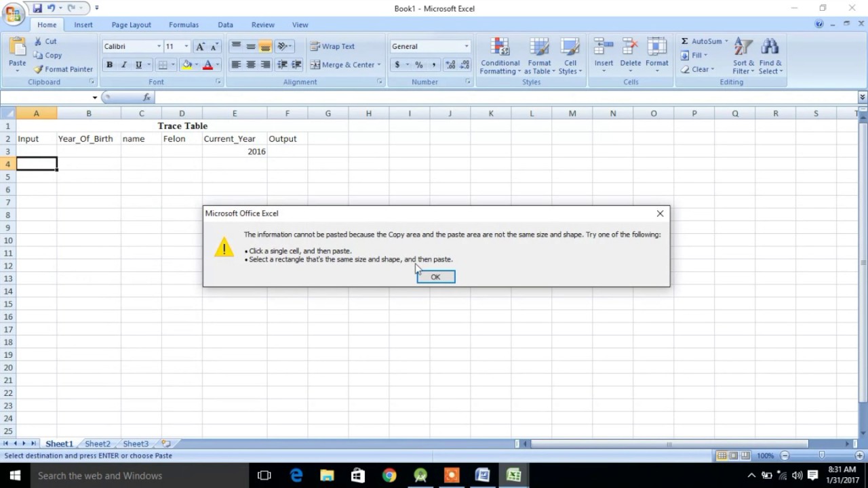The height and width of the screenshot is (488, 868).
Task: Click the Windows Start button
Action: tap(14, 476)
